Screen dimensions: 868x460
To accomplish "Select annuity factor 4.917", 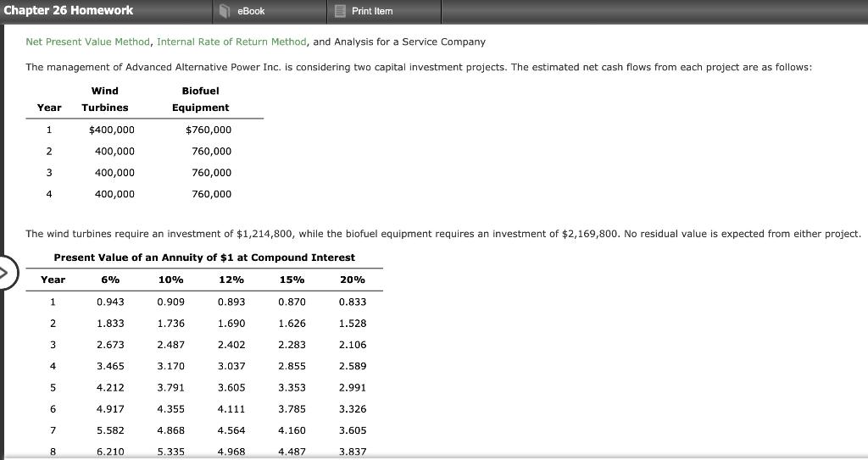I will click(x=110, y=410).
